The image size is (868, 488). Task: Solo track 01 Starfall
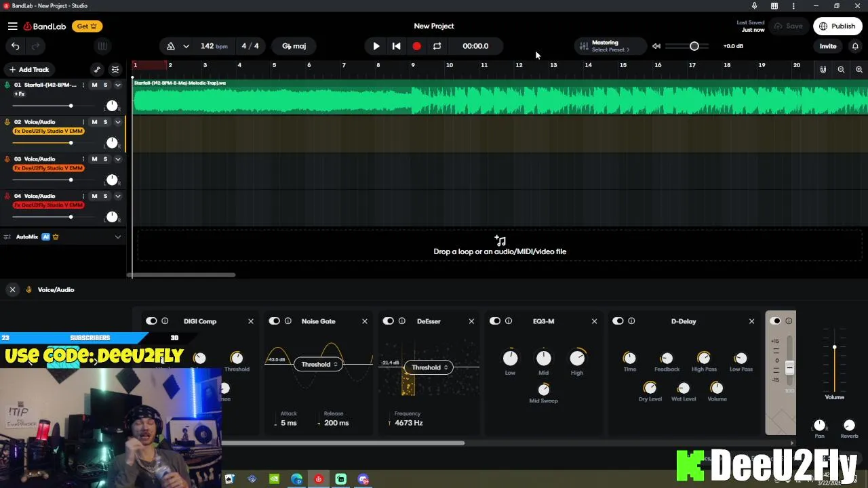(105, 85)
